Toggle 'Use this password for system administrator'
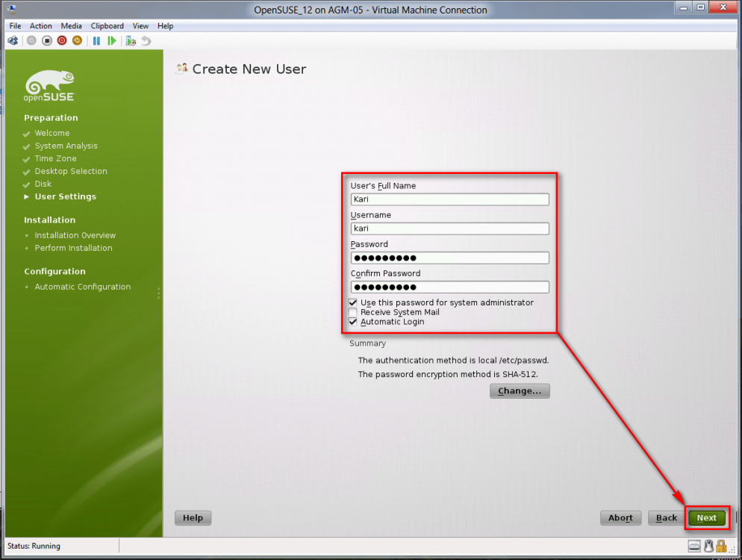742x560 pixels. [x=353, y=302]
